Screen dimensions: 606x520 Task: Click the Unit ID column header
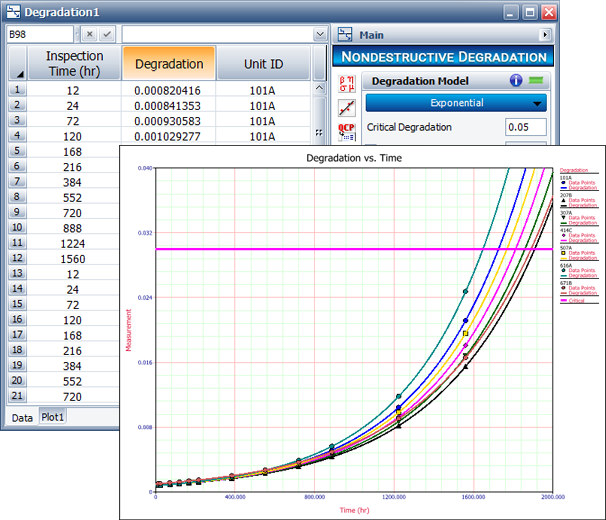262,64
